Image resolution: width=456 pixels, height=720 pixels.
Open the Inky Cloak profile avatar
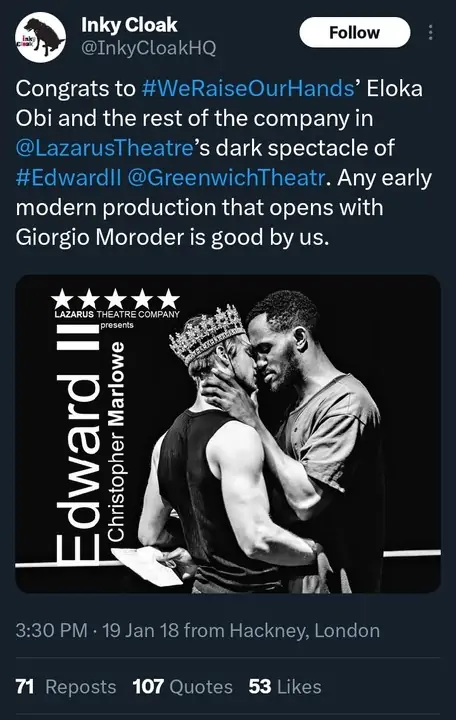pos(40,37)
